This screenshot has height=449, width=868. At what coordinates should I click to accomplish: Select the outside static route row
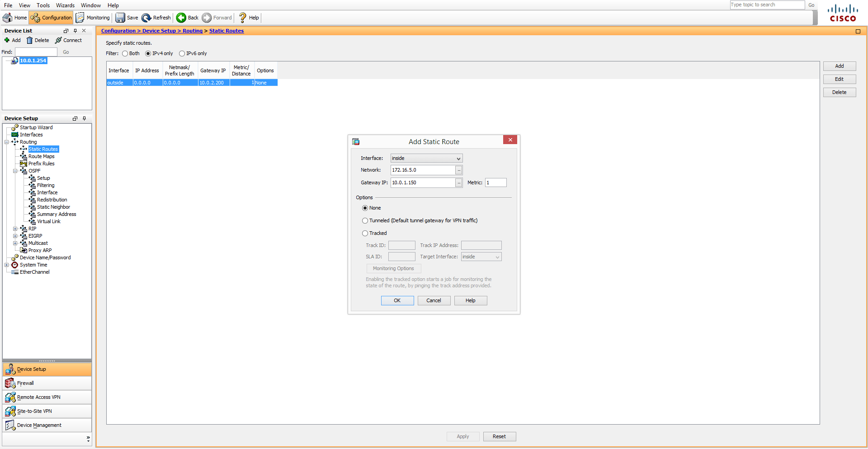coord(192,83)
